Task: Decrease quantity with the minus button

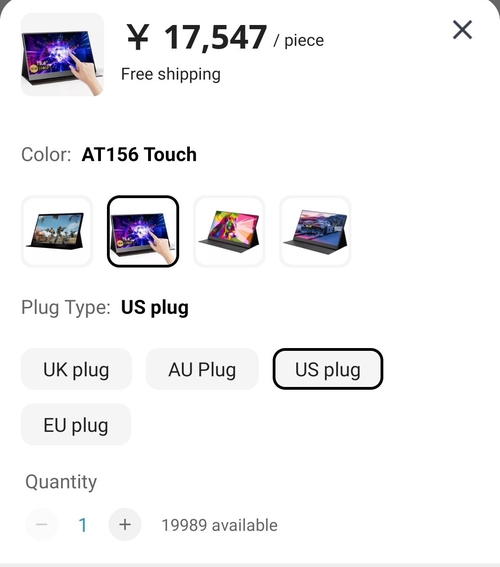Action: 42,524
